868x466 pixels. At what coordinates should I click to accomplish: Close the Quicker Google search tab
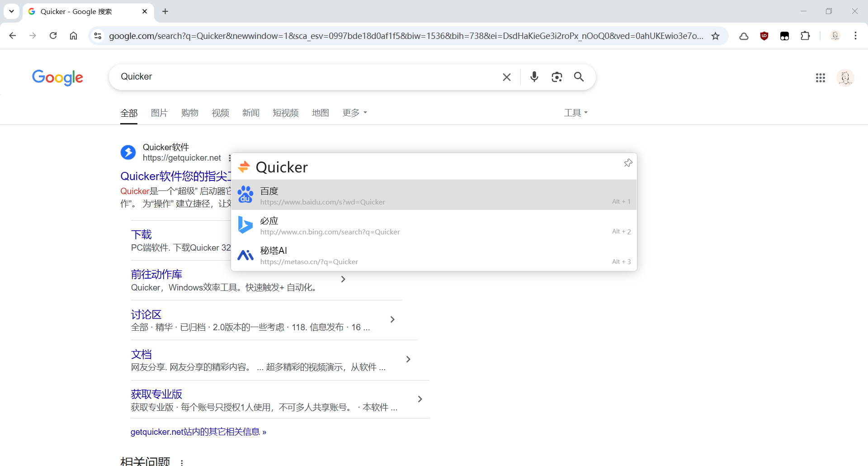click(x=145, y=11)
